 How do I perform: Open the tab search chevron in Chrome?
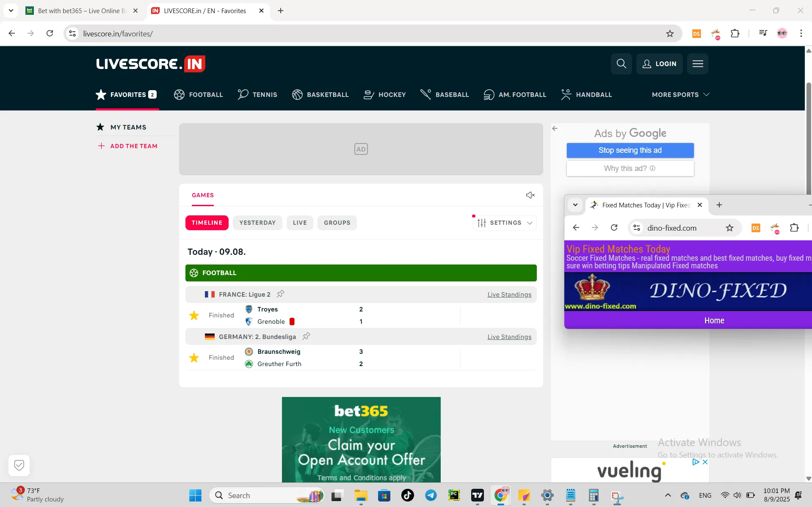pyautogui.click(x=11, y=11)
